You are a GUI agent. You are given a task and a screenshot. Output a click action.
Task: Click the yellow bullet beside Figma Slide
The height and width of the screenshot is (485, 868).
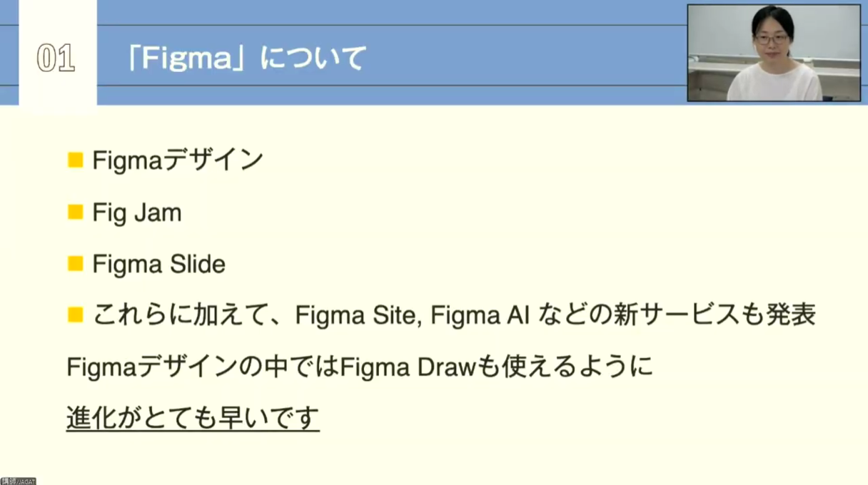[x=75, y=265]
